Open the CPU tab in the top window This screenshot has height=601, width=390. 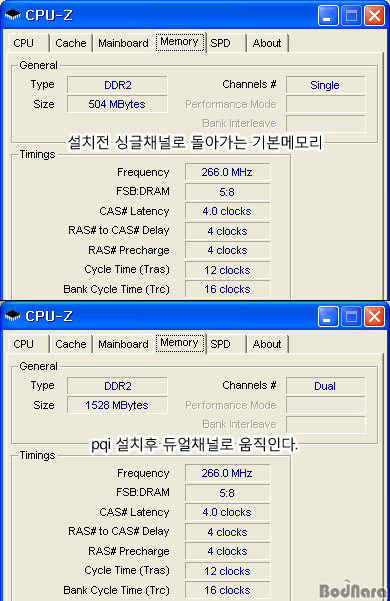pos(28,43)
